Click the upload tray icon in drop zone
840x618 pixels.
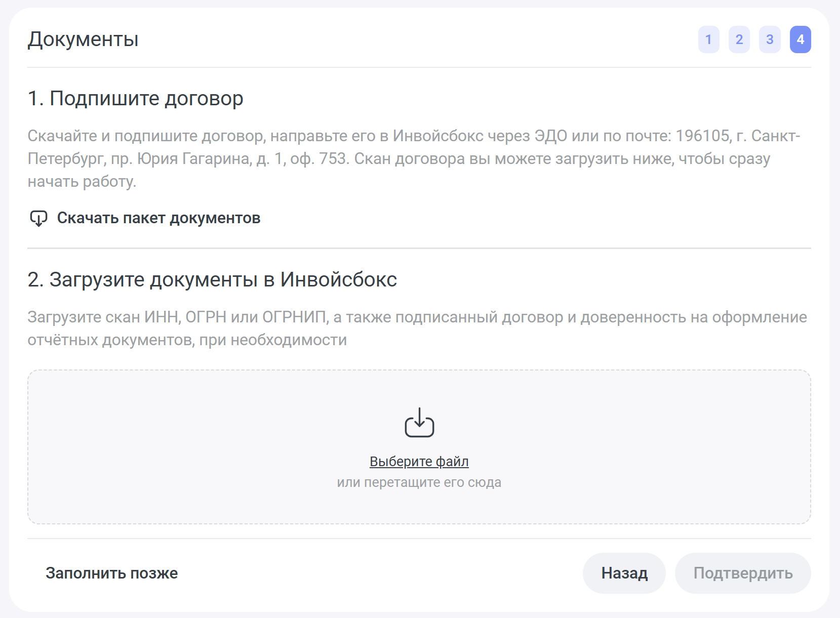419,423
